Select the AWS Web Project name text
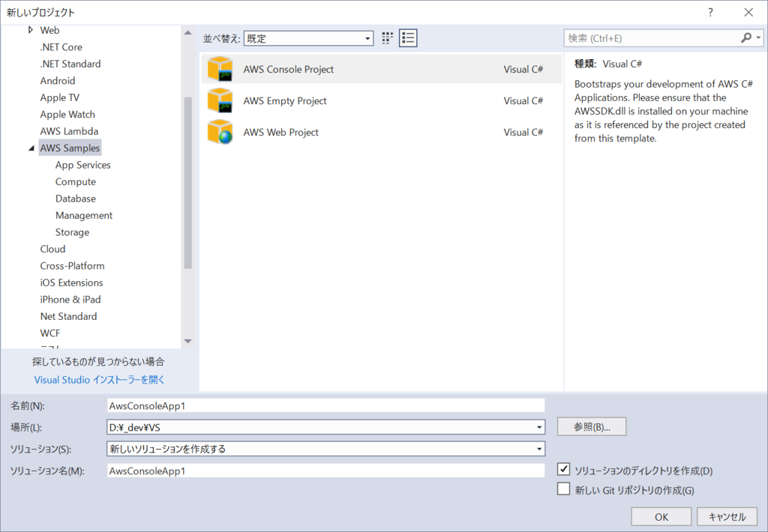 281,132
